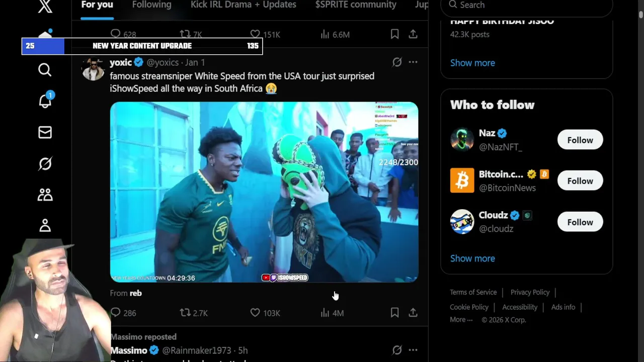Open the Explore search icon in sidebar

coord(45,70)
